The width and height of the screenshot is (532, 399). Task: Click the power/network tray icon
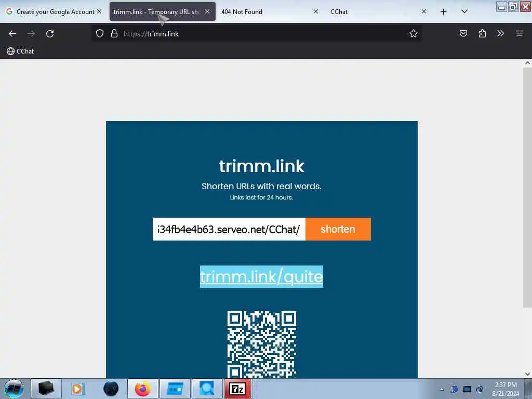click(x=480, y=389)
